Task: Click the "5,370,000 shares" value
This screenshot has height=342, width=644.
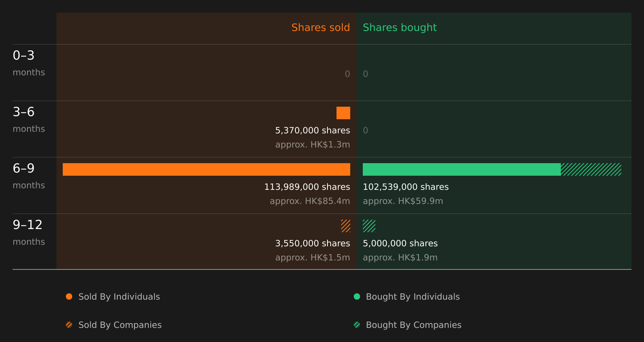Action: (313, 130)
